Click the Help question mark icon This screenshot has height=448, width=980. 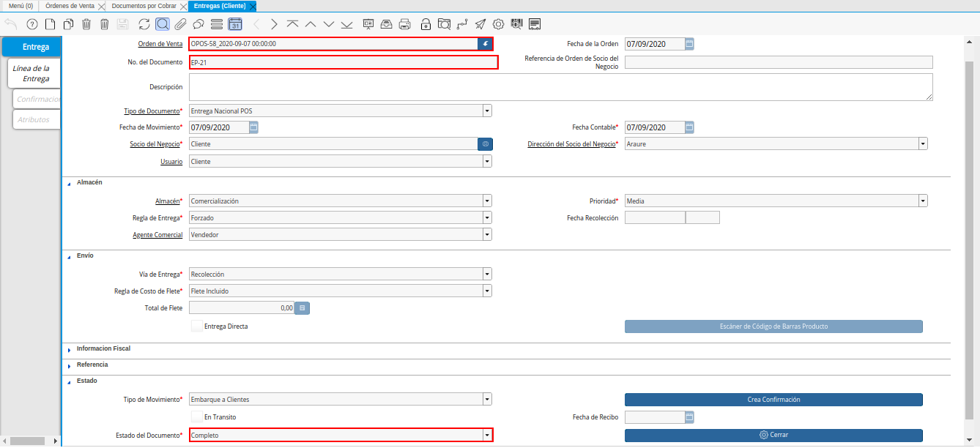31,24
